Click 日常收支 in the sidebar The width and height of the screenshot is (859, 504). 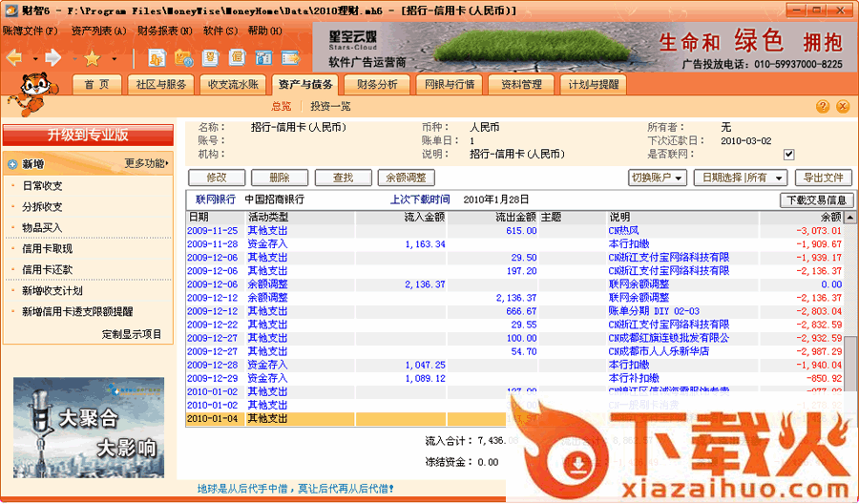[x=43, y=186]
